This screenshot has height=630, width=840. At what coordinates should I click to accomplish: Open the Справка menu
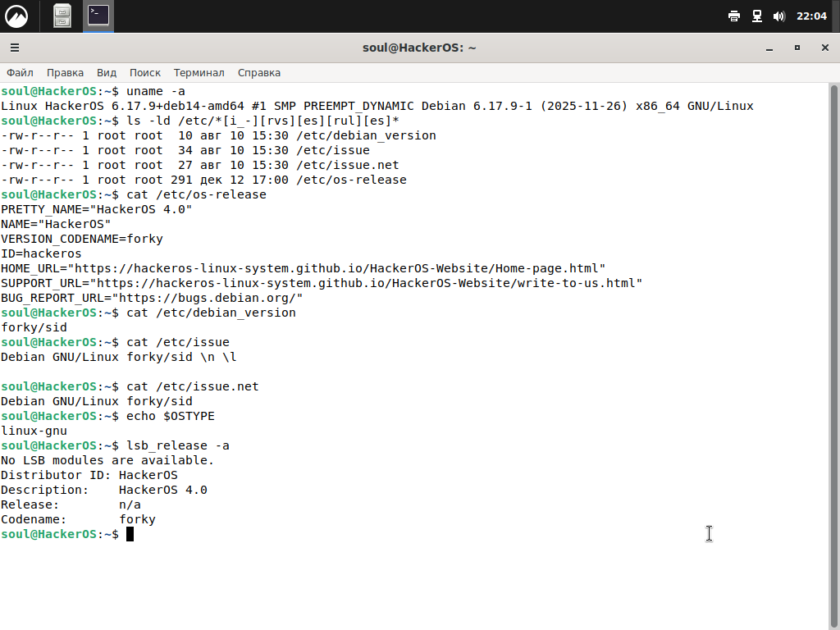click(259, 72)
